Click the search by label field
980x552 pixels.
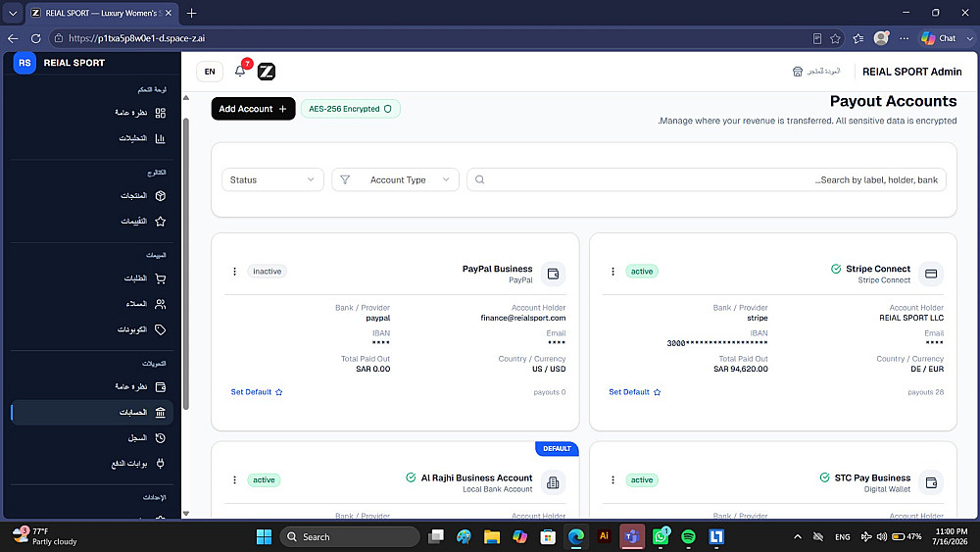[x=707, y=179]
